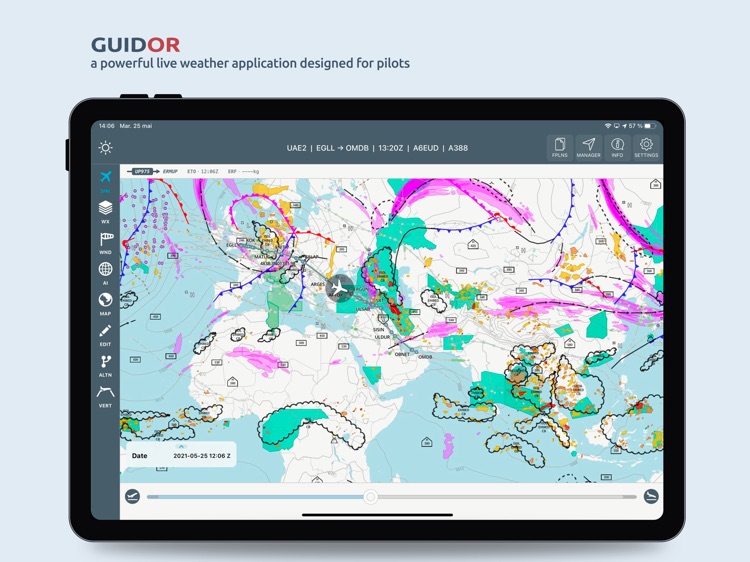Toggle brightness with the sun icon
This screenshot has width=750, height=562.
105,147
